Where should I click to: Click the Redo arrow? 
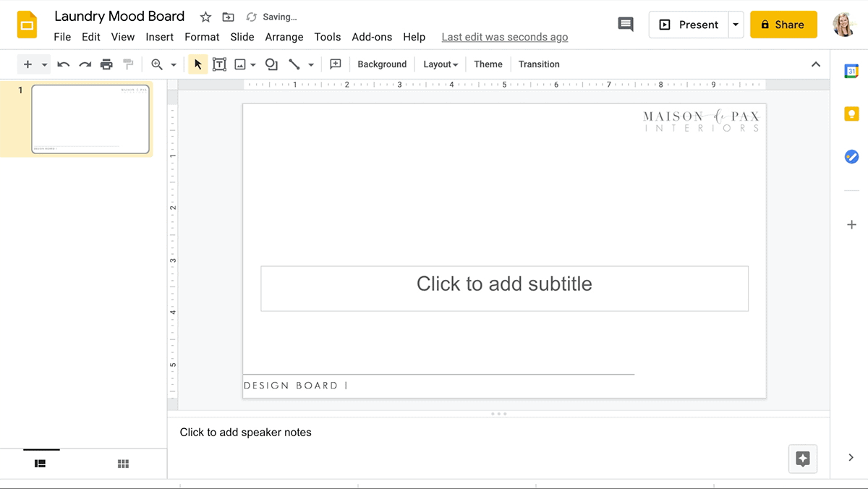tap(85, 64)
